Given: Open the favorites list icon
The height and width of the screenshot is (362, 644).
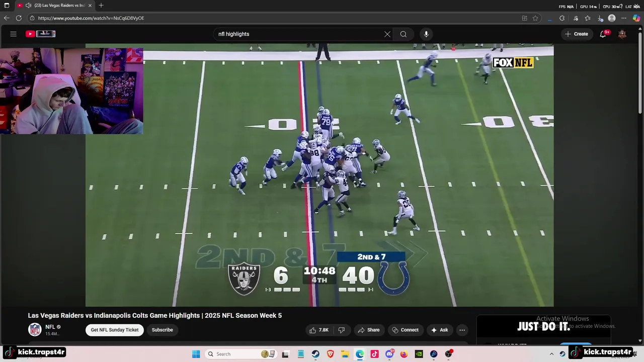Looking at the screenshot, I should pos(588,18).
